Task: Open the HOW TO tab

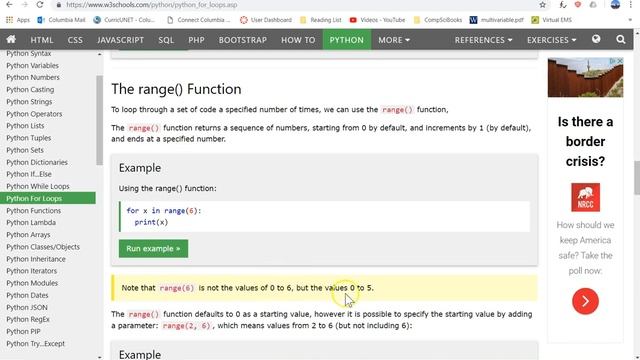Action: pyautogui.click(x=298, y=40)
